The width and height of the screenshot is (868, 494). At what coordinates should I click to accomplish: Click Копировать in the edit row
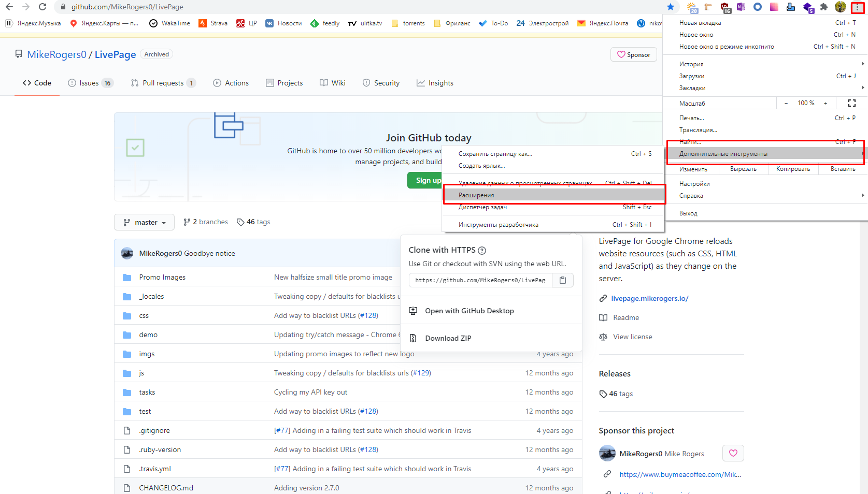793,169
